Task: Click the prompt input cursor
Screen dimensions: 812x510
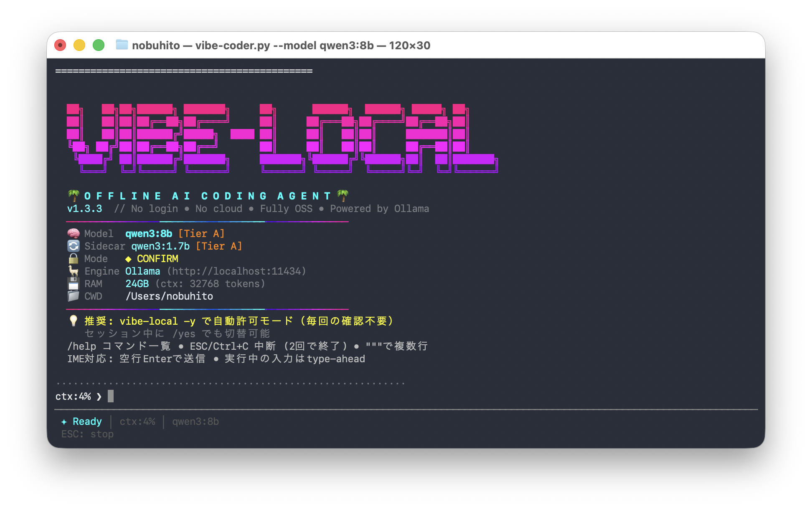Action: [x=111, y=396]
